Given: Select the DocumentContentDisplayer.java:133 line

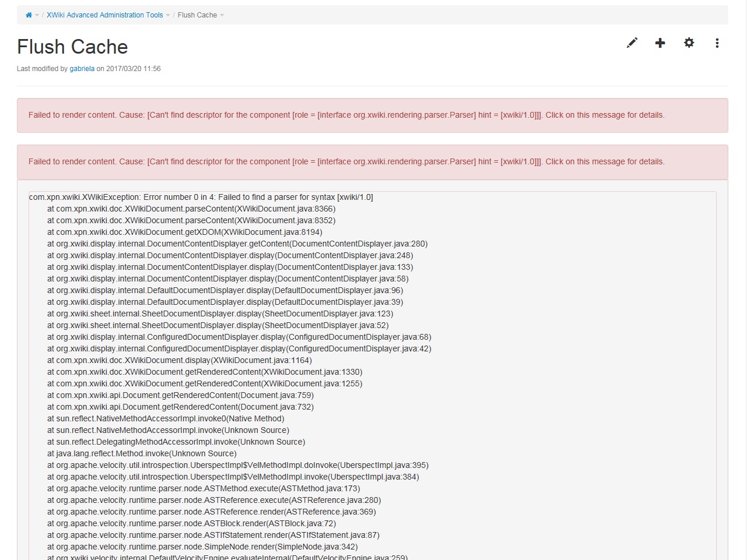Looking at the screenshot, I should (230, 267).
